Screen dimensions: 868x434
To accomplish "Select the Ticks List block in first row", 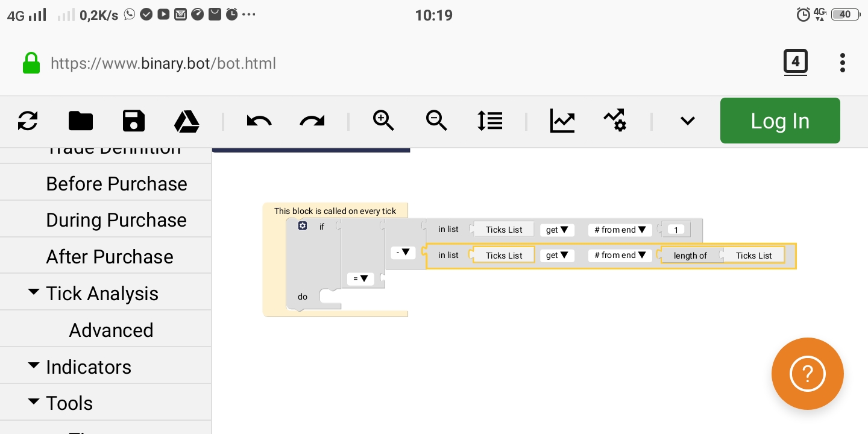I will click(x=504, y=230).
